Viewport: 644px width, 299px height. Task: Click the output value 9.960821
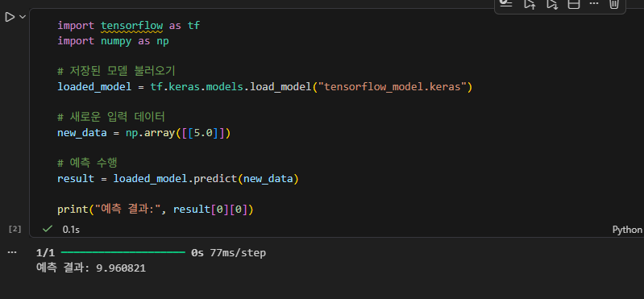point(121,268)
